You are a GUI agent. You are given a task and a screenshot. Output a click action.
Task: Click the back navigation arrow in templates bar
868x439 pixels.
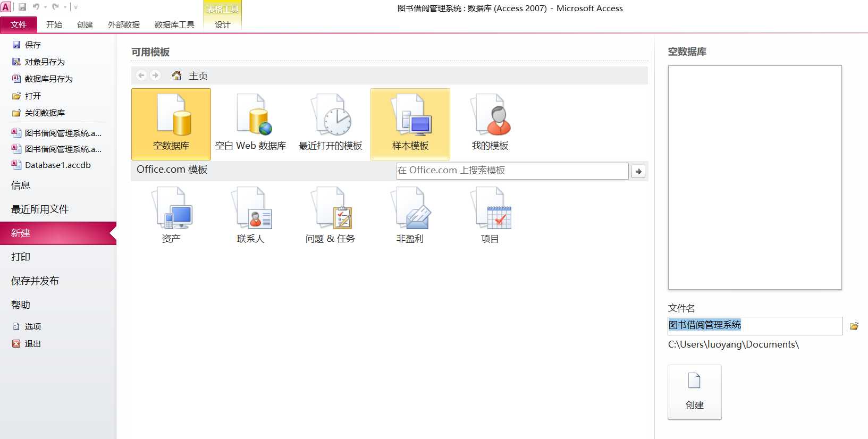pos(141,75)
